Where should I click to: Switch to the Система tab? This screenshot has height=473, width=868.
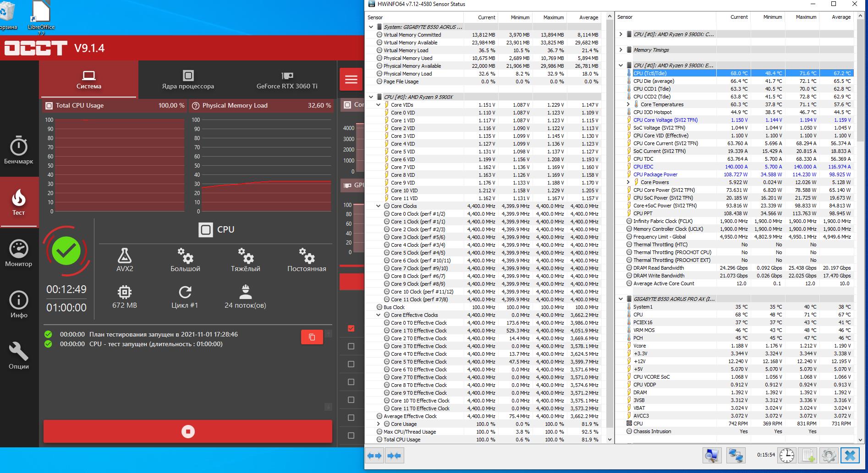coord(89,80)
